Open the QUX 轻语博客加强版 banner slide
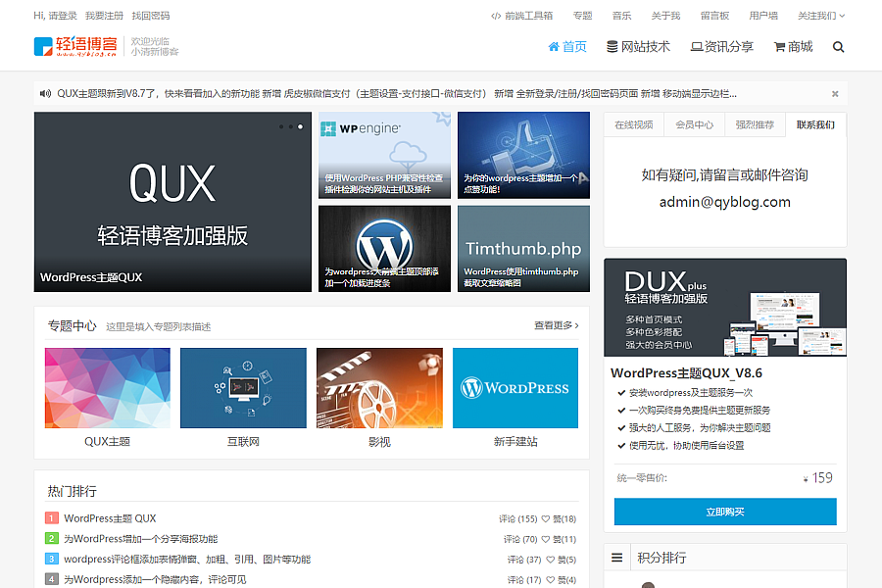Viewport: 882px width, 588px height. coord(172,202)
